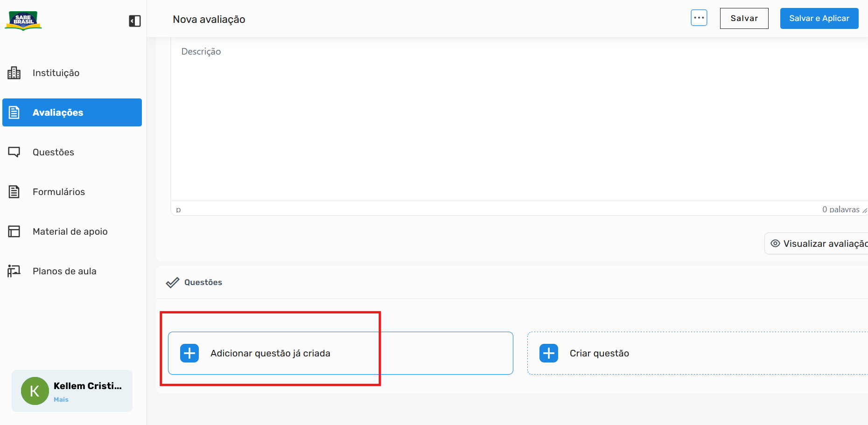Select the Criar questão card
The image size is (868, 425).
(x=698, y=353)
